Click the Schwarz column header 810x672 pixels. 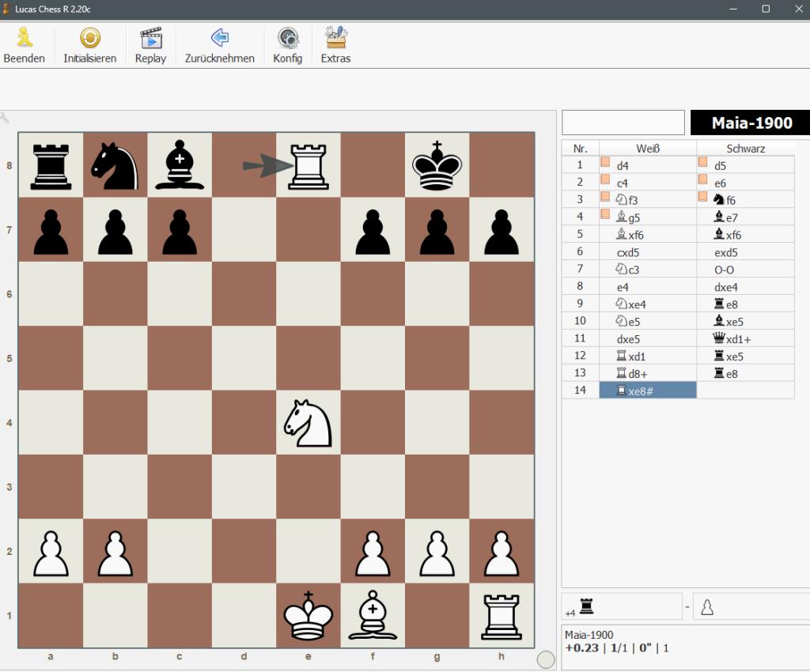[x=744, y=149]
